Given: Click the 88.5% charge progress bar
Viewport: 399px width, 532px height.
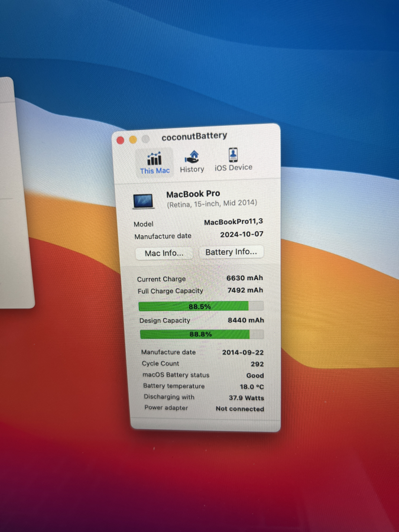Looking at the screenshot, I should pyautogui.click(x=201, y=306).
